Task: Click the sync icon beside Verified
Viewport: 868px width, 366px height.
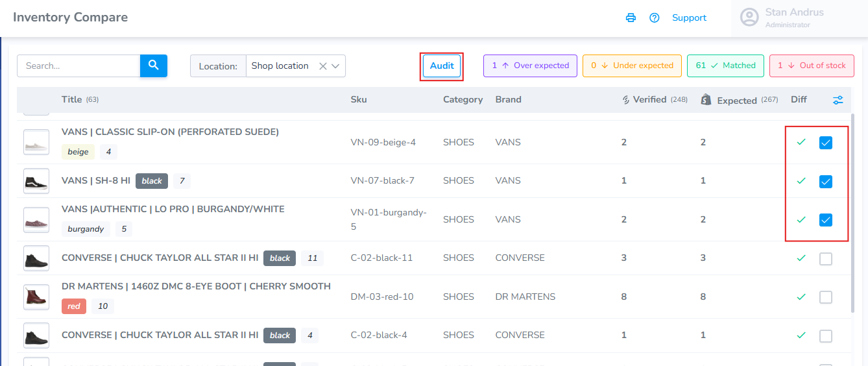Action: [x=626, y=100]
